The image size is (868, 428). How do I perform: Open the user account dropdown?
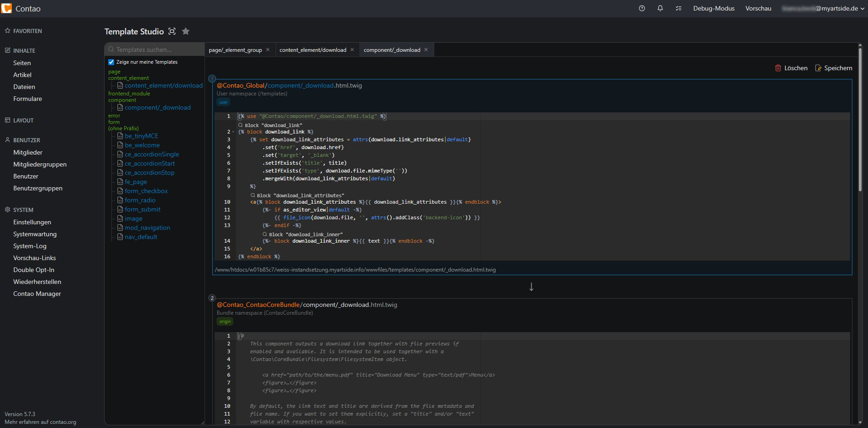823,8
